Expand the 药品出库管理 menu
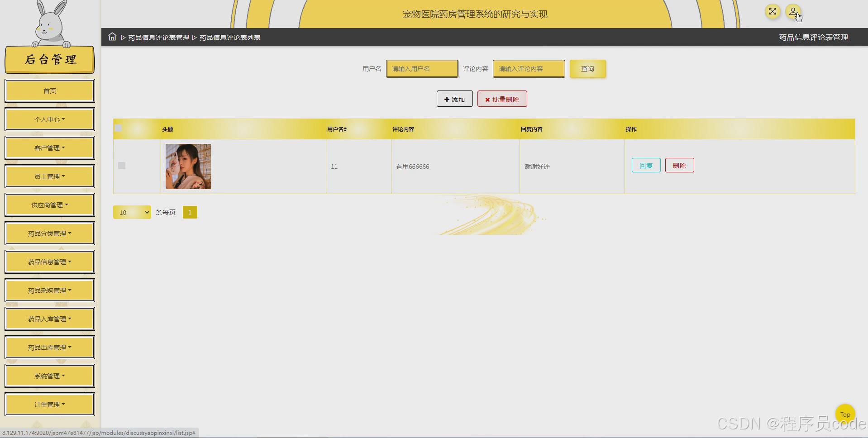Image resolution: width=868 pixels, height=438 pixels. pos(50,348)
